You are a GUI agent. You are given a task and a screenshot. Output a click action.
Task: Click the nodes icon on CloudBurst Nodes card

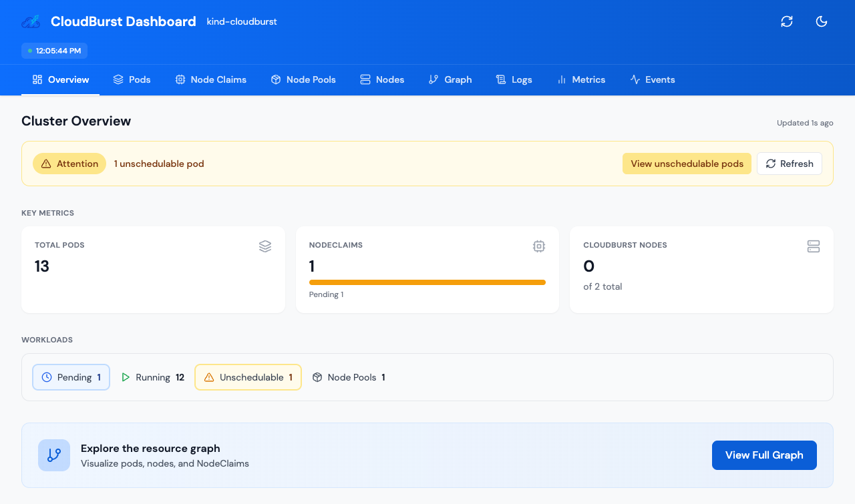tap(814, 246)
